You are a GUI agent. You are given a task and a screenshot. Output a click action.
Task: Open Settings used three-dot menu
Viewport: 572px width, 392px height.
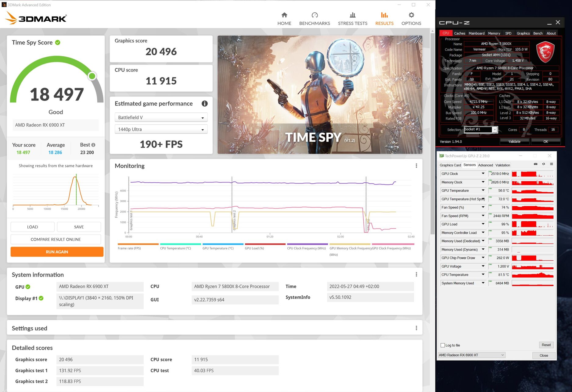[416, 328]
